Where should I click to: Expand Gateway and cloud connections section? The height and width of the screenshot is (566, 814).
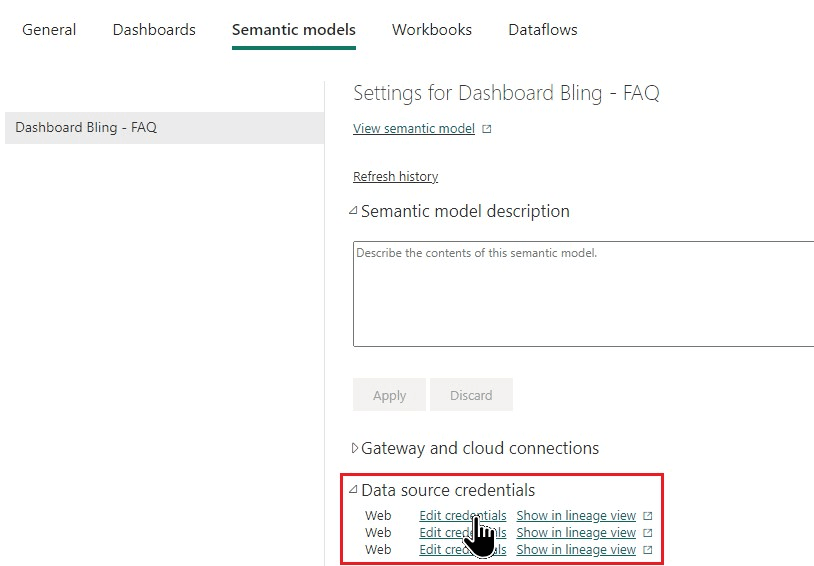354,448
